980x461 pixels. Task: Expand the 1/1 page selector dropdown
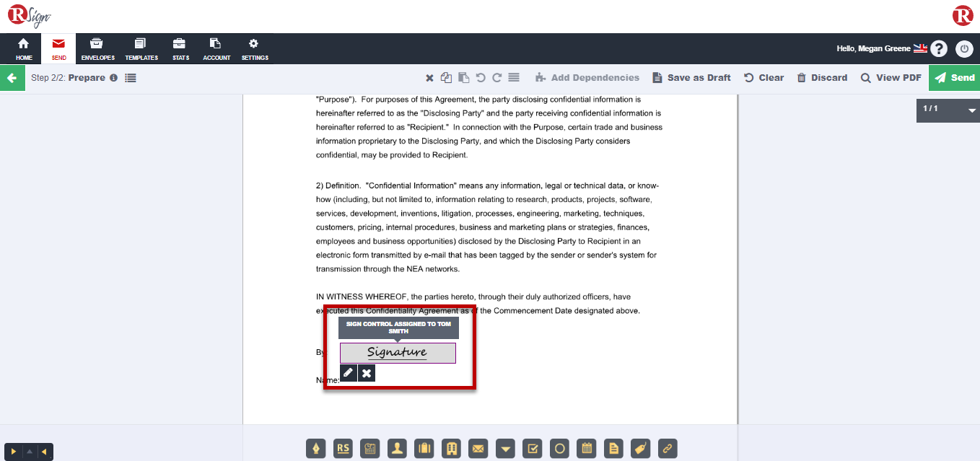coord(971,110)
